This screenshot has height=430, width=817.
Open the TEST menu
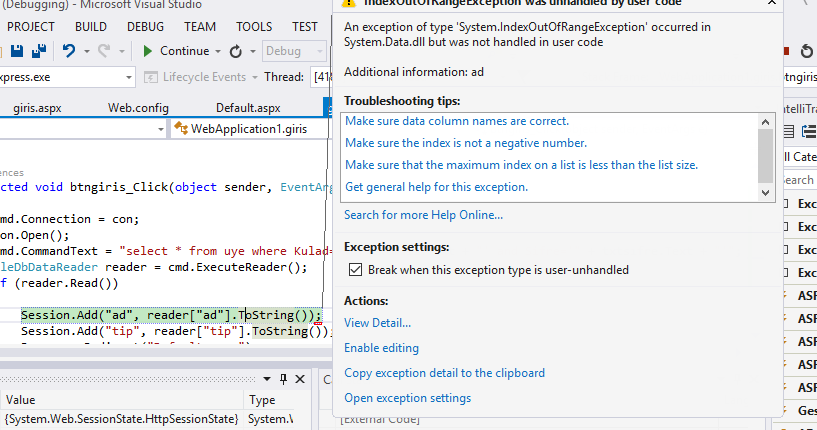click(x=305, y=27)
